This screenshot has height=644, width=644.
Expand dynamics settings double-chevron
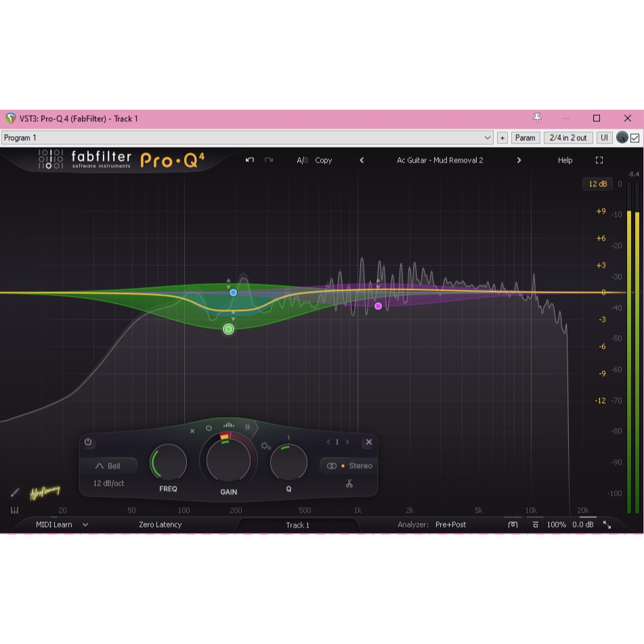[248, 427]
